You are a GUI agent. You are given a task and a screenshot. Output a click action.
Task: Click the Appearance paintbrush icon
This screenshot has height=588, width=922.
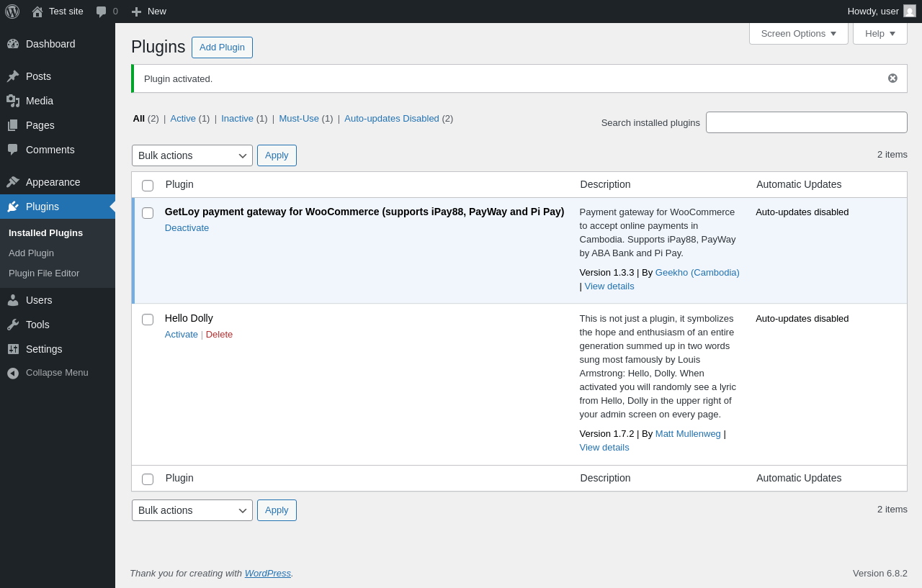point(13,182)
